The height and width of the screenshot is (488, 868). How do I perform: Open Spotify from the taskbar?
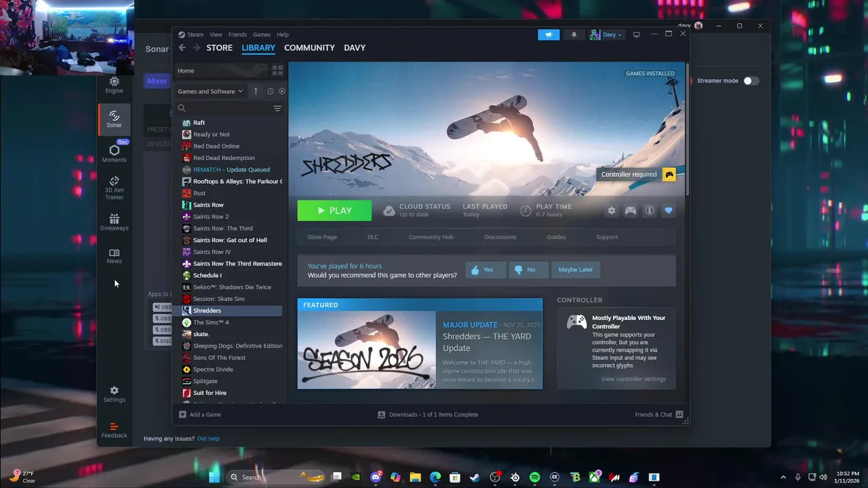click(534, 477)
